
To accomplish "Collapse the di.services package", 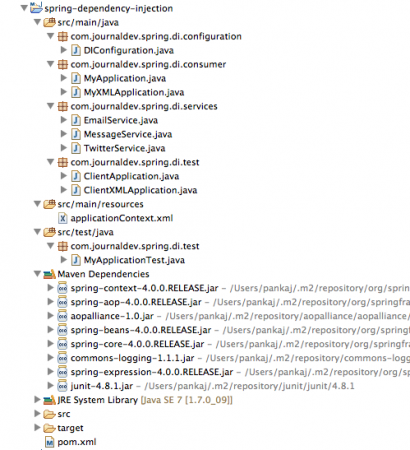I will pyautogui.click(x=51, y=106).
